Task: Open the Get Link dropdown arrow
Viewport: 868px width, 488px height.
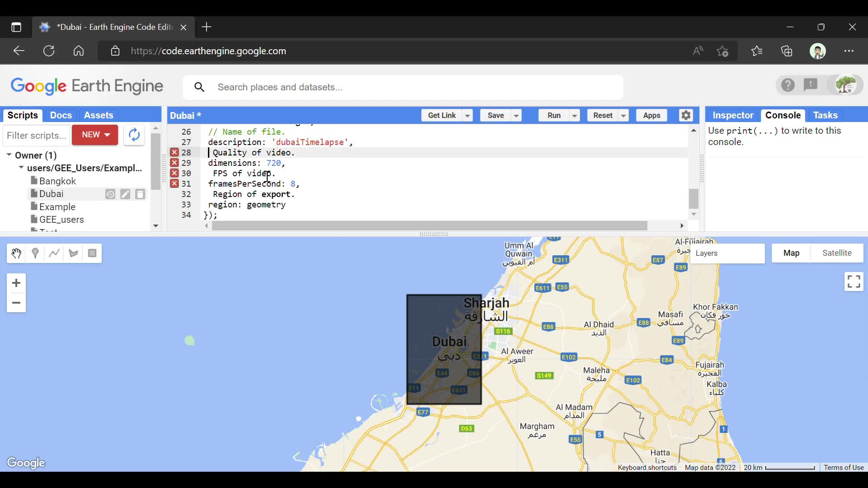Action: coord(467,116)
